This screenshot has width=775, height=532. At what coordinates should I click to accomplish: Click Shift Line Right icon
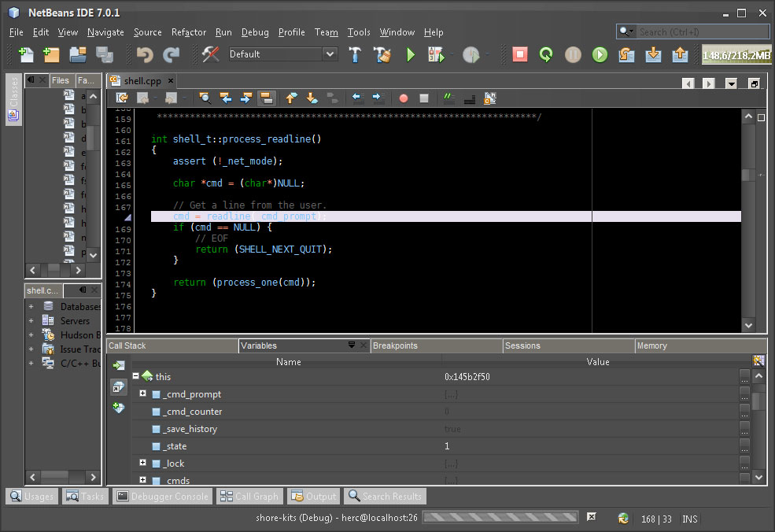(378, 98)
